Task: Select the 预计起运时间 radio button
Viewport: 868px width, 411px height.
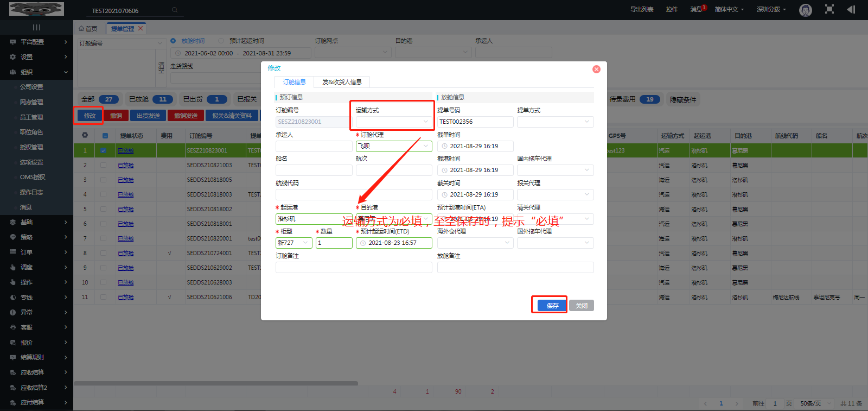Action: coord(221,41)
